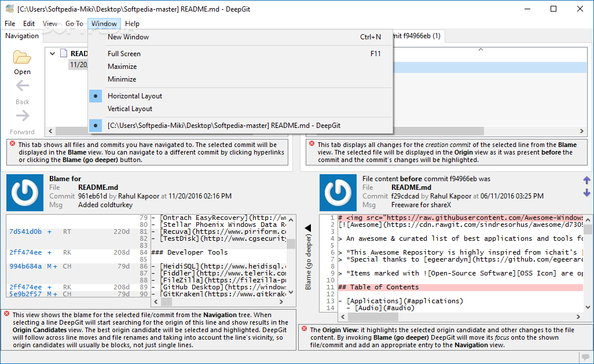The height and width of the screenshot is (364, 594).
Task: Dismiss the blame view hint red X
Action: click(x=7, y=314)
